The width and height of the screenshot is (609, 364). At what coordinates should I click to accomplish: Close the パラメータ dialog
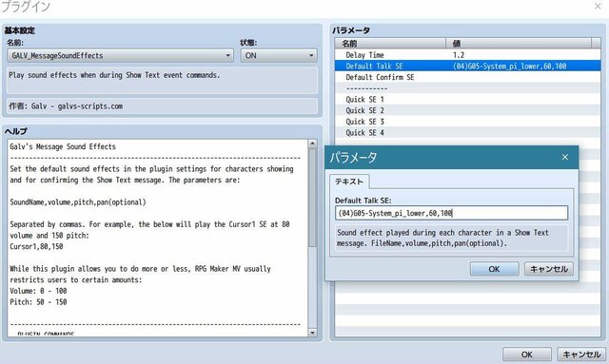(x=564, y=157)
